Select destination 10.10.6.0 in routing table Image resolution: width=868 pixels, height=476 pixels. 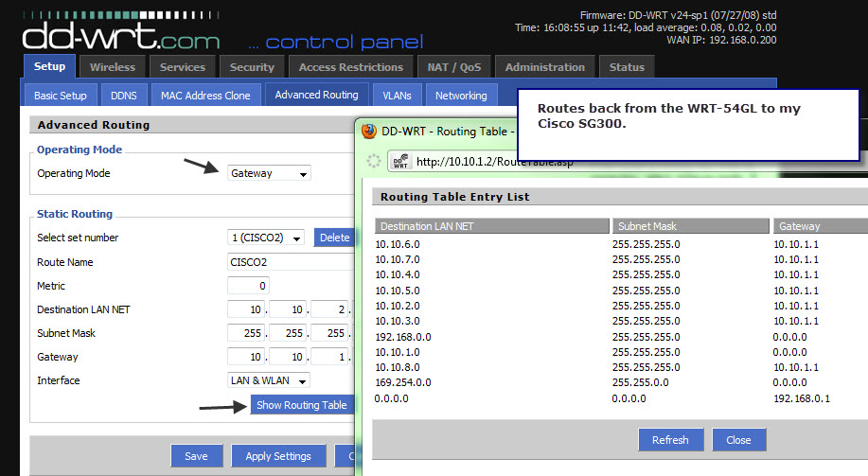[x=398, y=244]
